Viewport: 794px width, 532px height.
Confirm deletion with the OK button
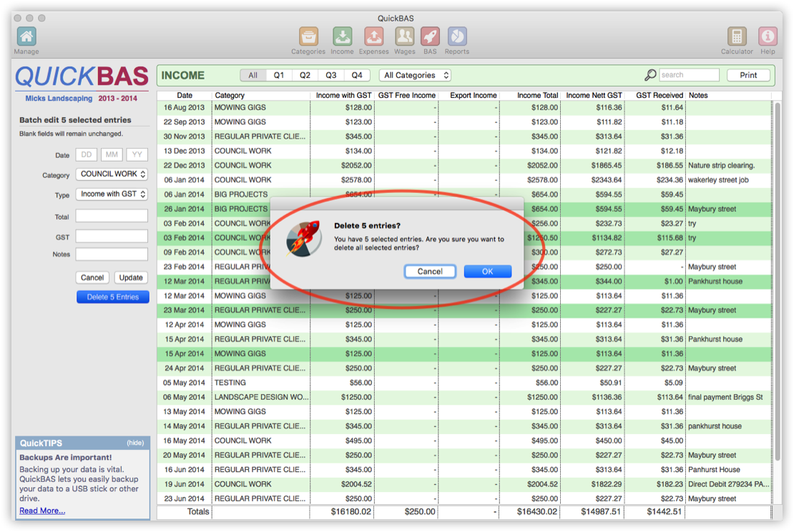tap(487, 272)
